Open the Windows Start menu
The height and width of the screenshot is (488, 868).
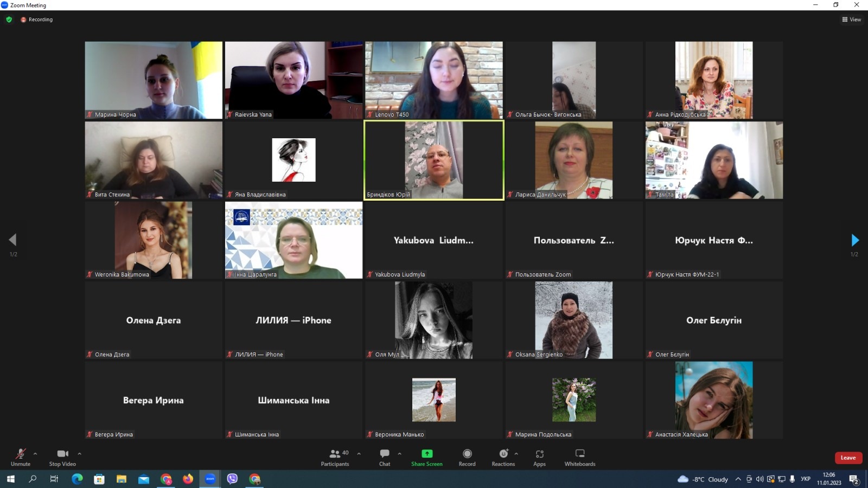[x=10, y=479]
